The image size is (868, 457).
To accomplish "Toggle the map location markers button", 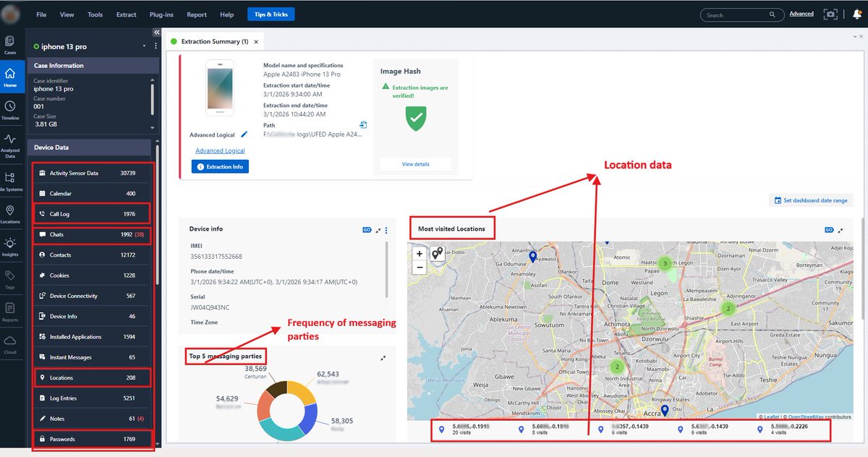I will click(x=438, y=254).
